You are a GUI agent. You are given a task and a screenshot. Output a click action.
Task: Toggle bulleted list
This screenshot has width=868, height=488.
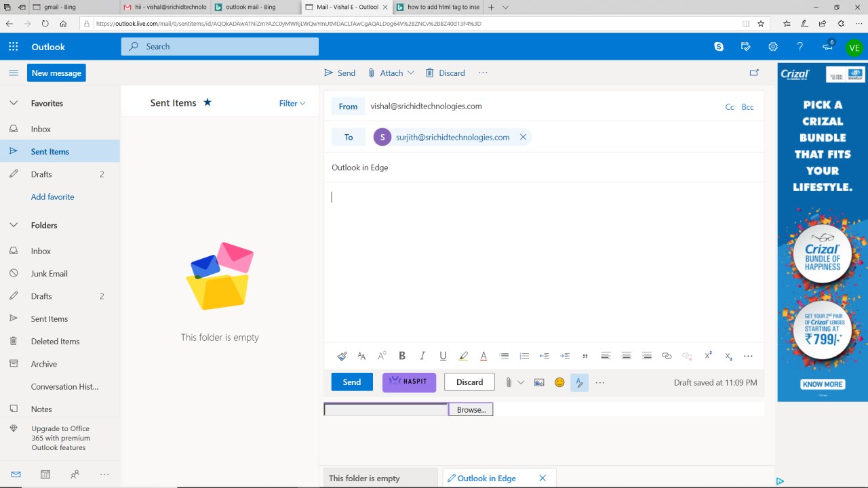[504, 356]
